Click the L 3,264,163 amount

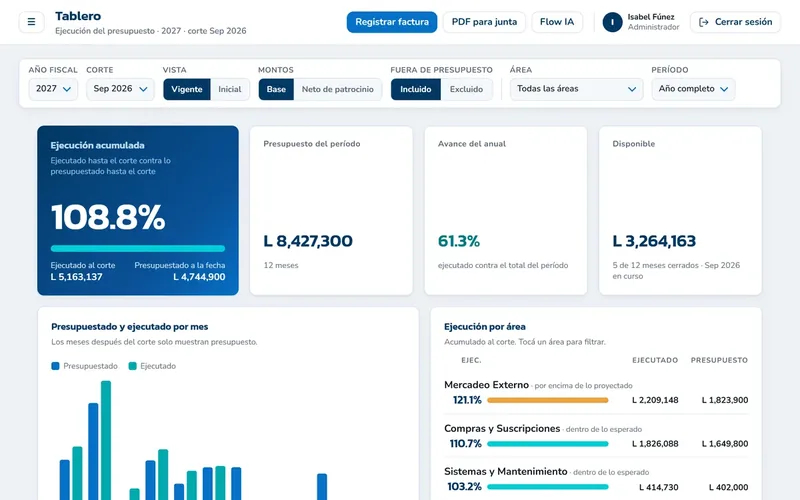click(x=654, y=241)
